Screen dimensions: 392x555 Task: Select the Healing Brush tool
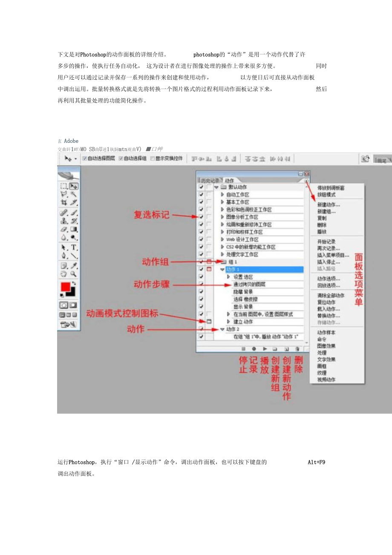point(63,213)
